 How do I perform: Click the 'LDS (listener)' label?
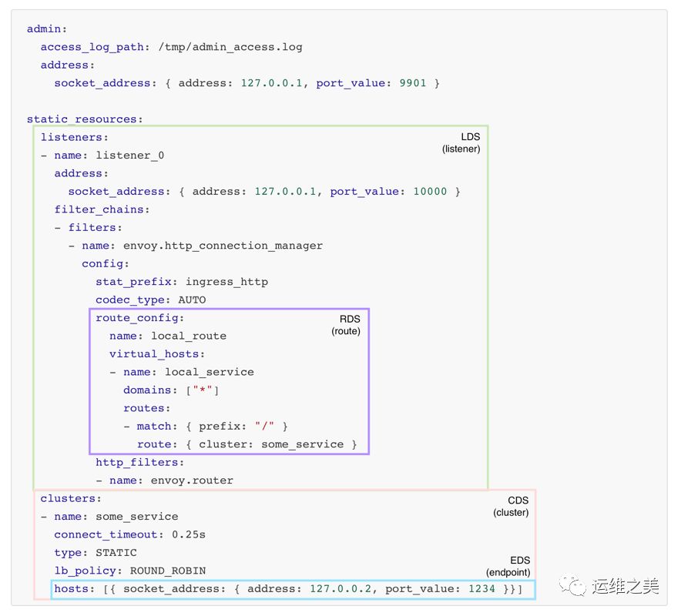click(461, 142)
